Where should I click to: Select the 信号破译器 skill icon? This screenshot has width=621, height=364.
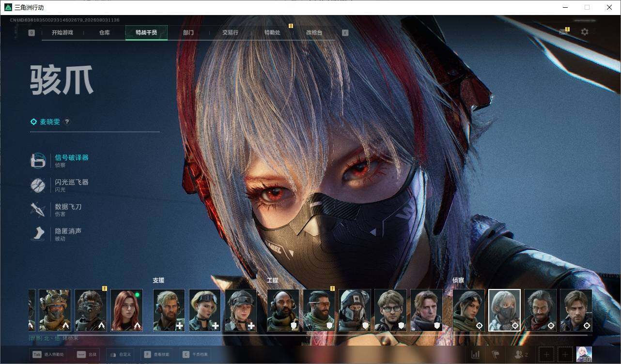(x=38, y=161)
